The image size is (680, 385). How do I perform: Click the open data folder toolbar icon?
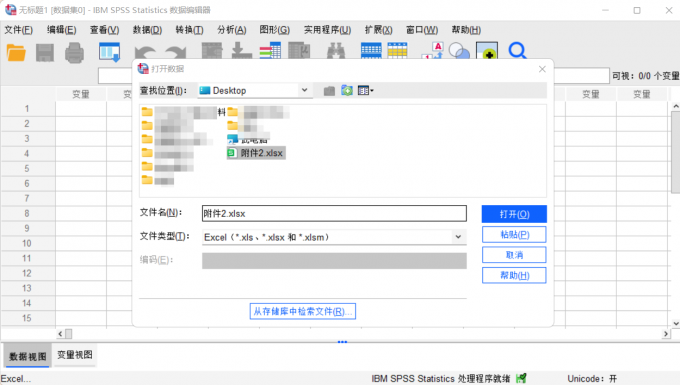click(16, 53)
